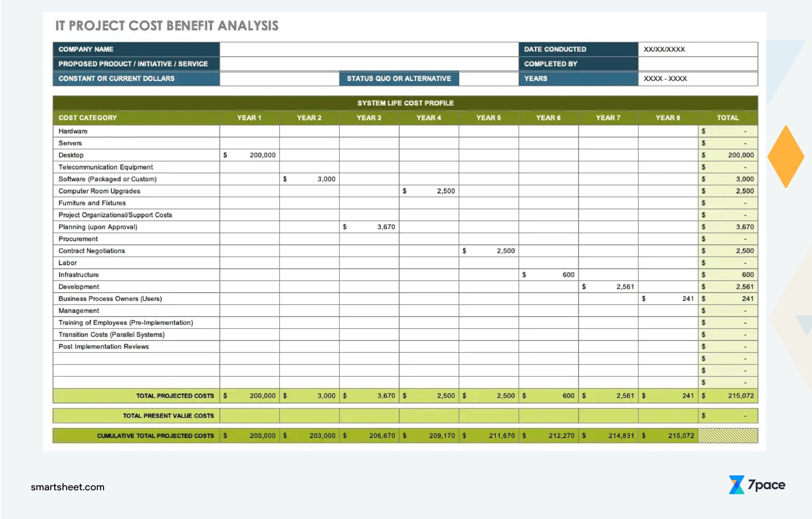The width and height of the screenshot is (812, 519).
Task: Select the Year 8 column header
Action: [x=668, y=118]
